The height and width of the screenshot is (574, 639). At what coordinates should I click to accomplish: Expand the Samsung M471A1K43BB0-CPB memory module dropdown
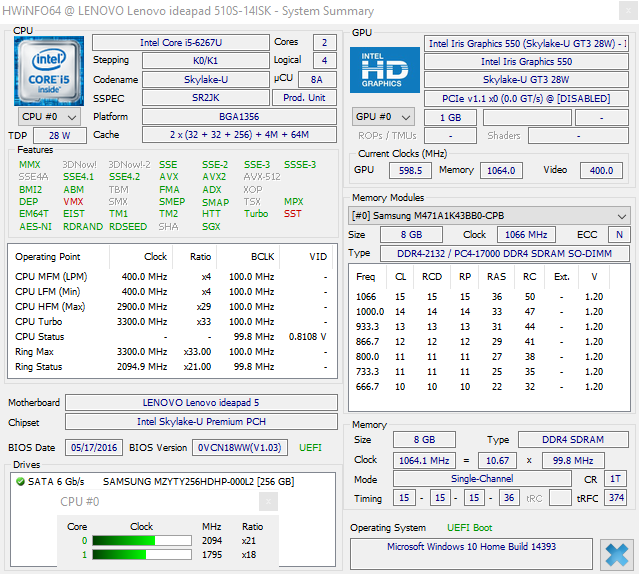click(489, 216)
